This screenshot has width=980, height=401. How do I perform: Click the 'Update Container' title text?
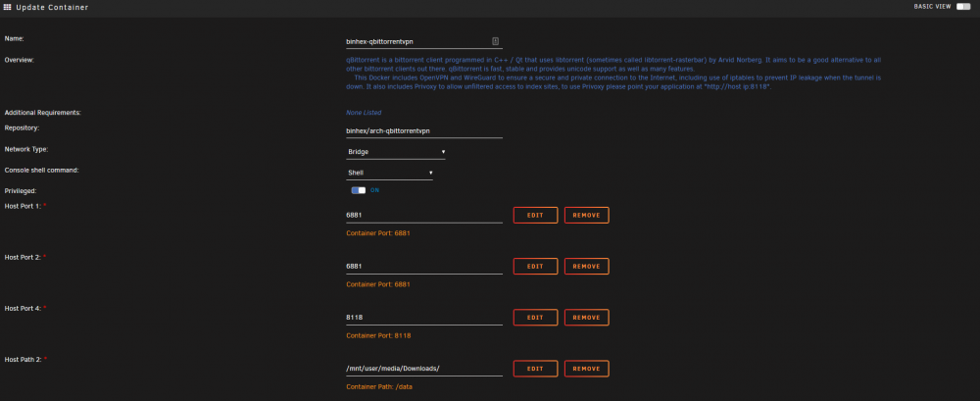pos(52,8)
